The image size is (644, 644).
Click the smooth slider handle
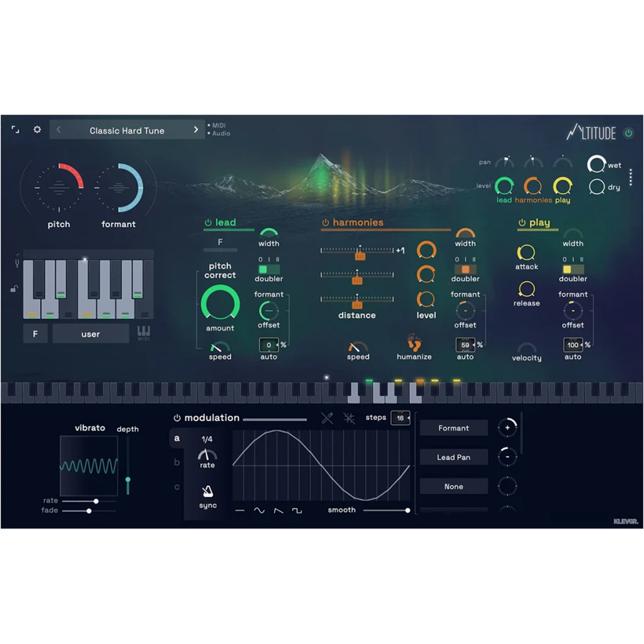pyautogui.click(x=407, y=510)
